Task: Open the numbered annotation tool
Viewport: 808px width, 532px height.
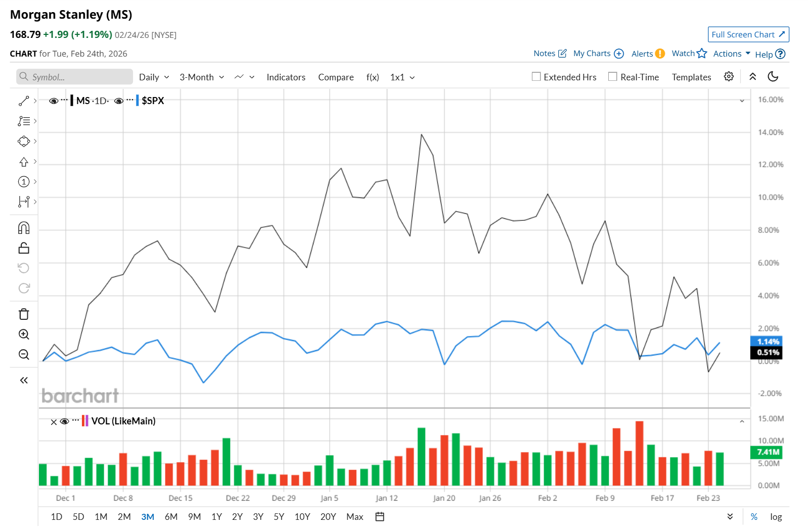Action: click(24, 182)
